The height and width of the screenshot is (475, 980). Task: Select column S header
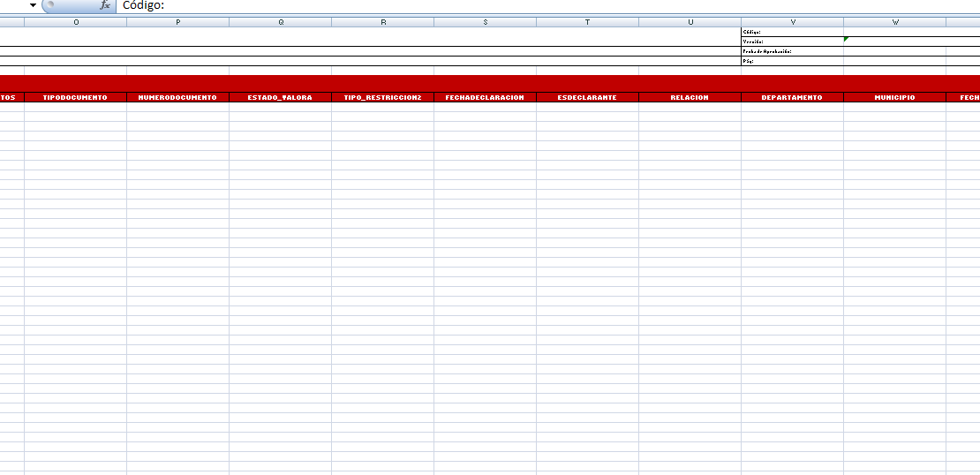(486, 22)
